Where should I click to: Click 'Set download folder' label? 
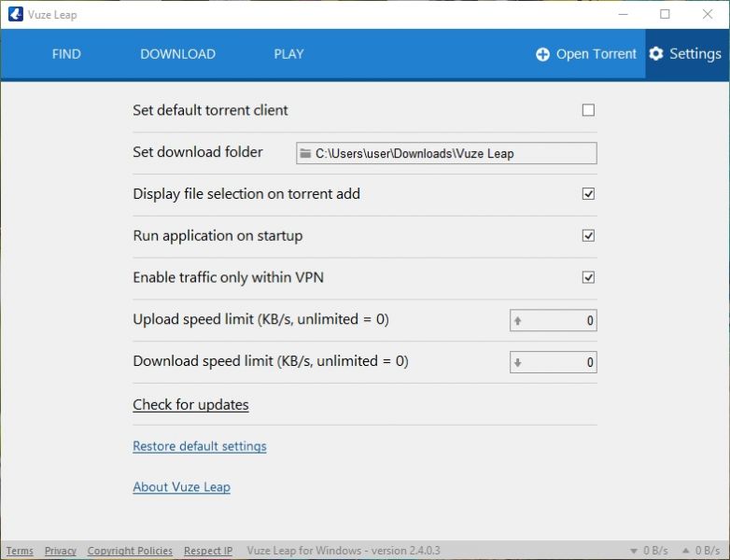pyautogui.click(x=198, y=152)
